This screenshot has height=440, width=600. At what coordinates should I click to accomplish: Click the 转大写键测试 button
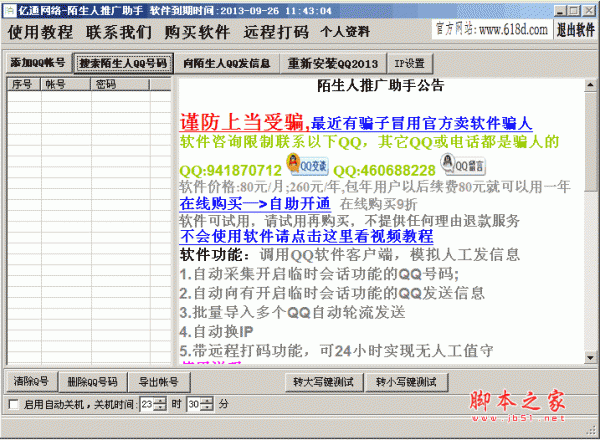324,382
